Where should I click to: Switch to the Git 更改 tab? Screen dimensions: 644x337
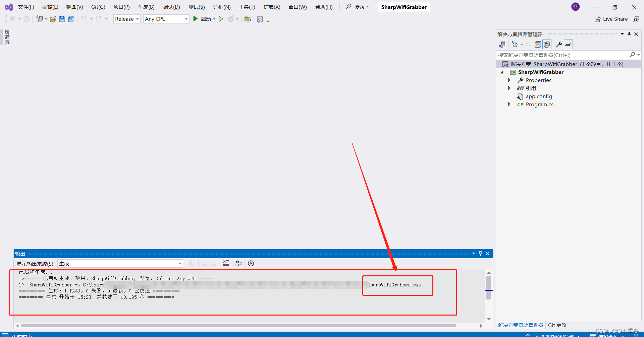coord(557,325)
